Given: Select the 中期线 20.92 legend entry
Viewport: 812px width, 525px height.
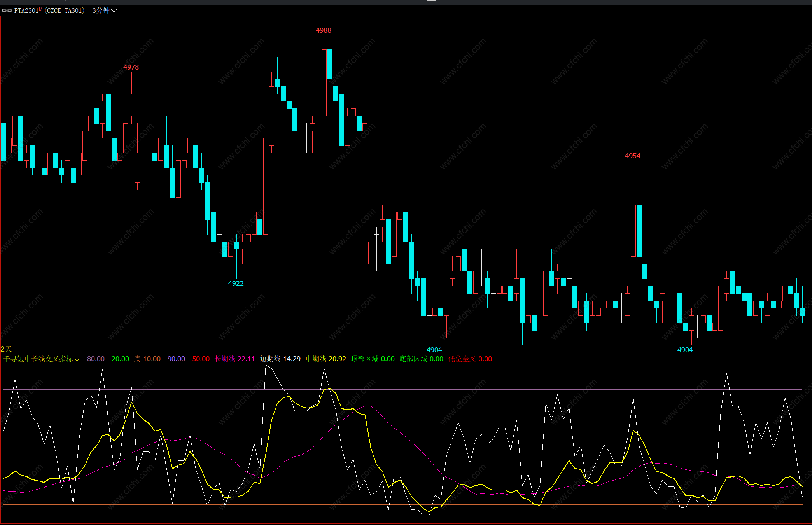Looking at the screenshot, I should (x=325, y=359).
